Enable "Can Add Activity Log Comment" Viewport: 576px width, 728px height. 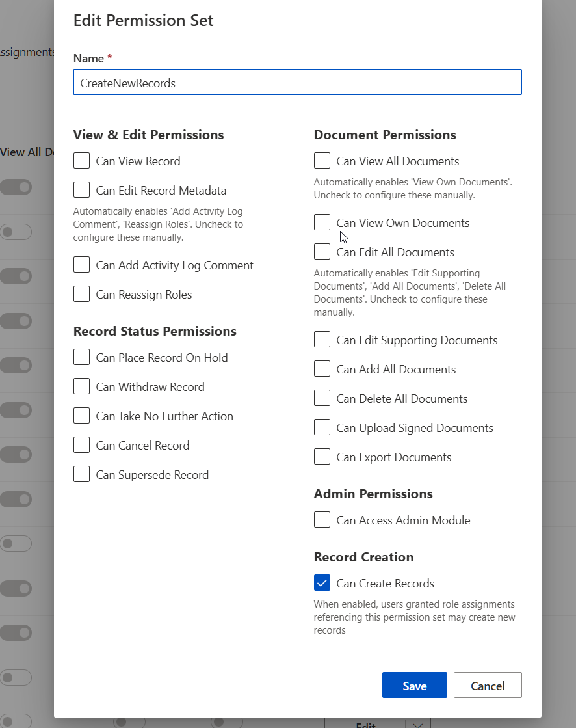pyautogui.click(x=81, y=265)
